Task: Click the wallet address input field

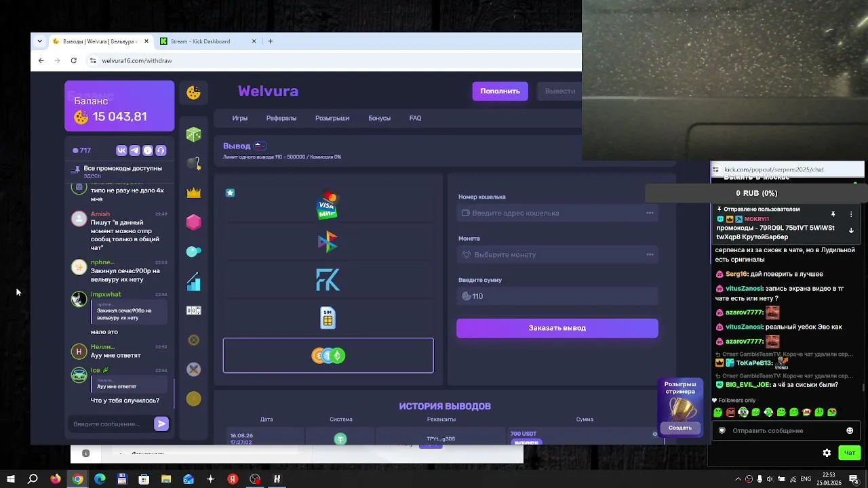Action: [557, 213]
